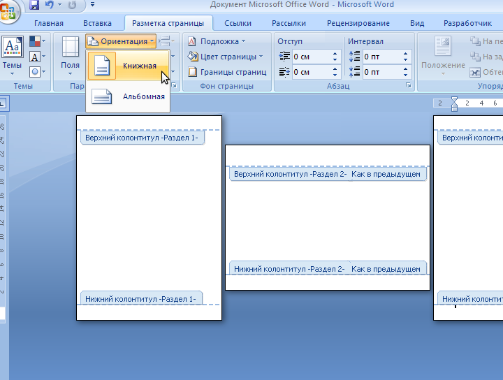This screenshot has height=380, width=503.
Task: Switch to the Главная tab
Action: pyautogui.click(x=49, y=23)
